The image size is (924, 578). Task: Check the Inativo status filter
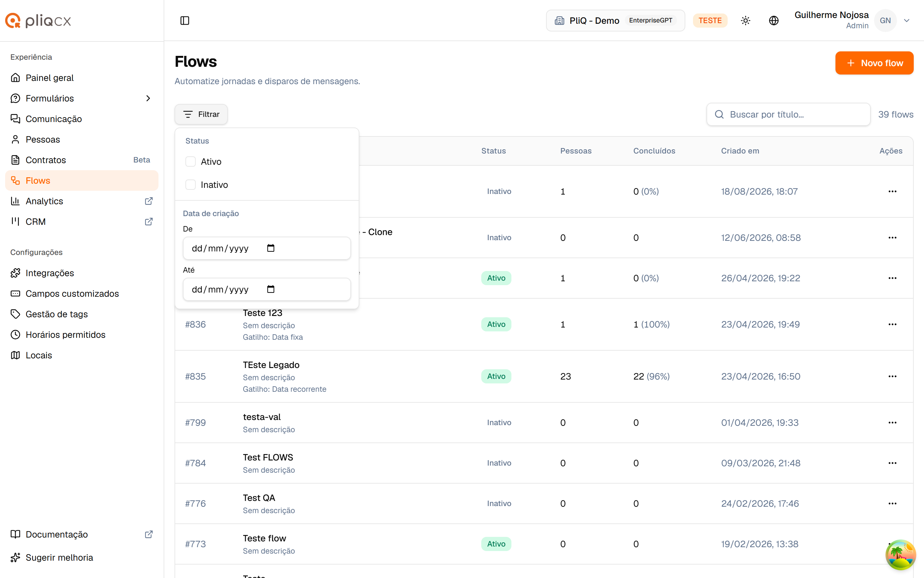pos(191,185)
